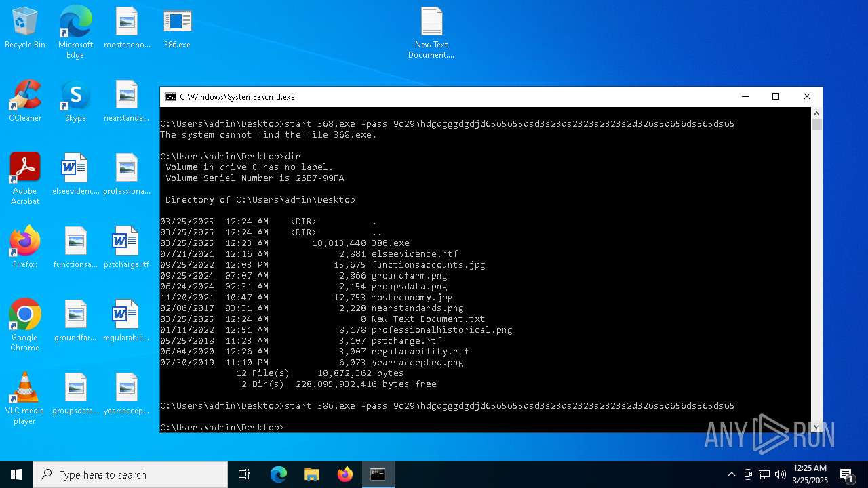Click the 'start 368.exe -pass' command line
Screen dimensions: 868x488
(x=448, y=124)
